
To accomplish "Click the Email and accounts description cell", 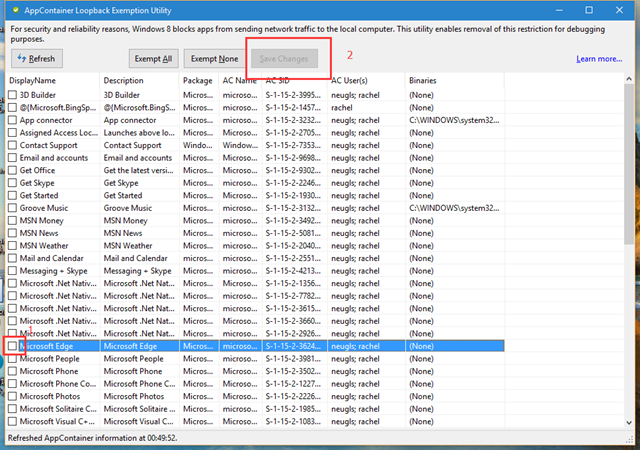I will 138,158.
